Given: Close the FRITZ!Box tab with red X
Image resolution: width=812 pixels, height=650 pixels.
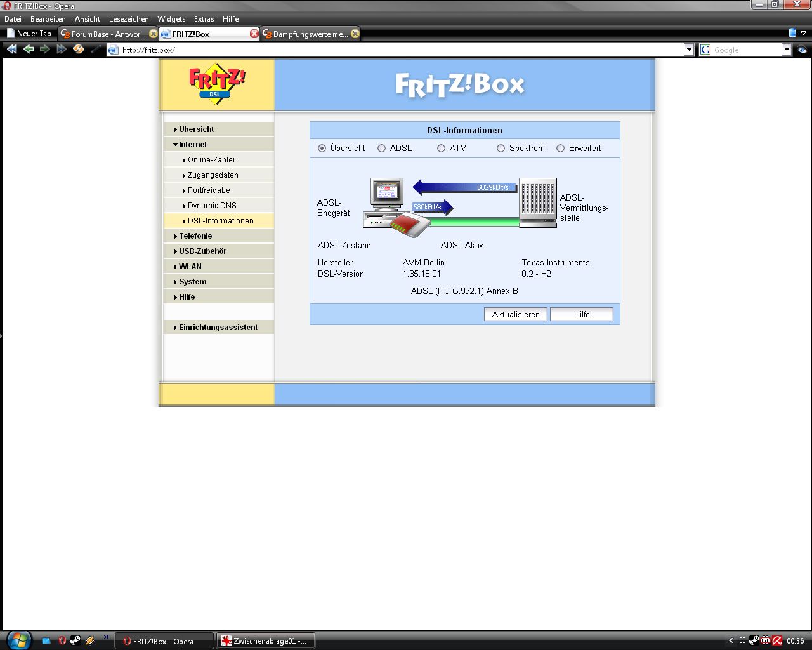Looking at the screenshot, I should [x=254, y=34].
